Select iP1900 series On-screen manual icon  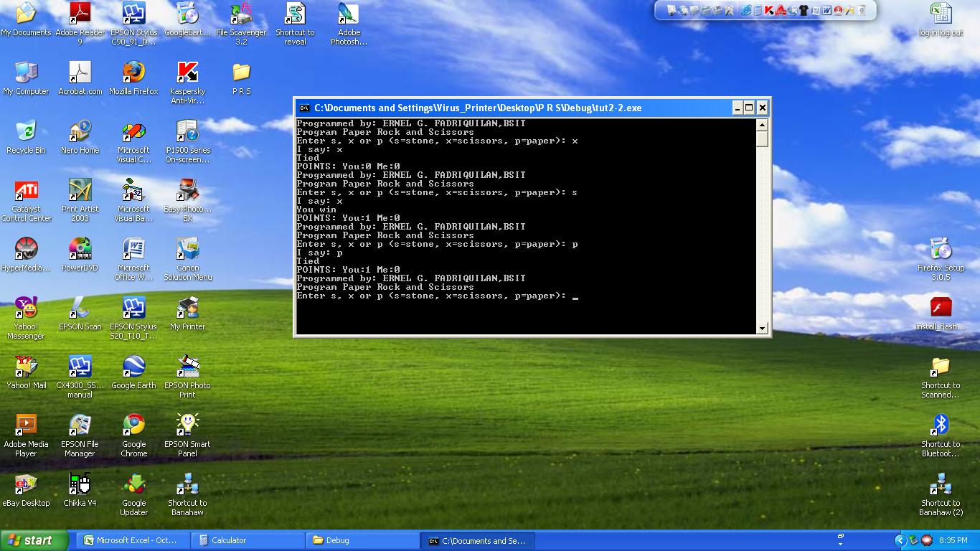187,141
